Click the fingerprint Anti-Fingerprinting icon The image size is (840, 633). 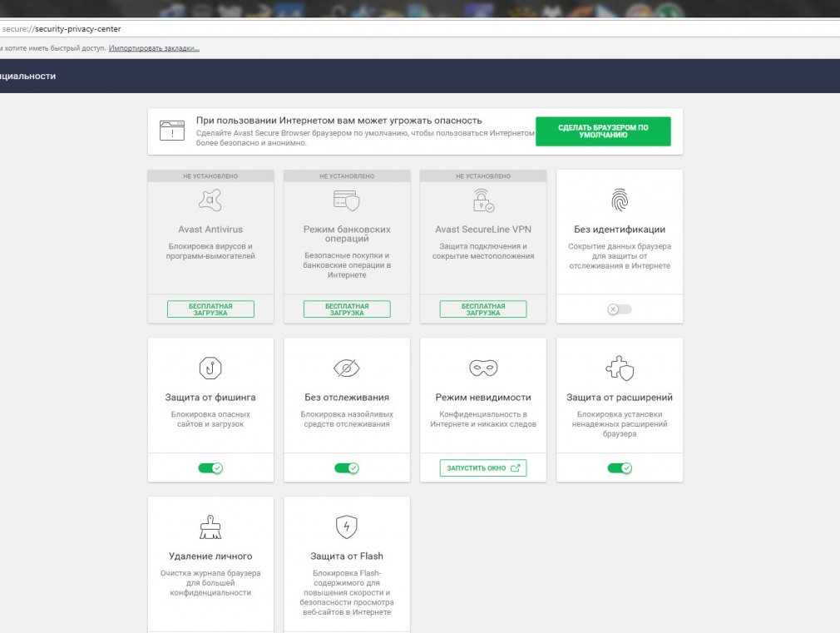[x=620, y=200]
